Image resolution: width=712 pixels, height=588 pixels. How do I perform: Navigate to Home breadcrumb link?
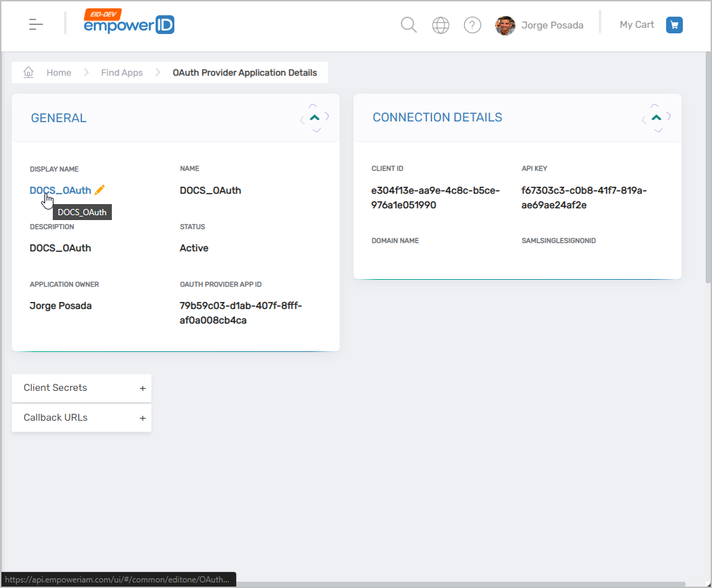pyautogui.click(x=58, y=73)
